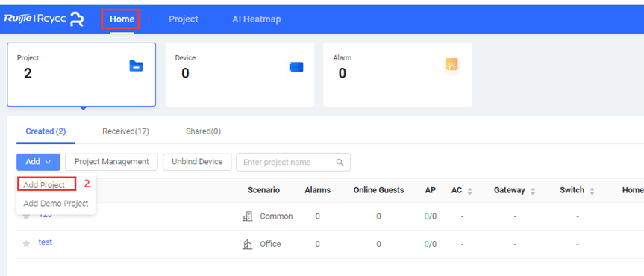
Task: Star the test project as favorite
Action: click(x=26, y=244)
